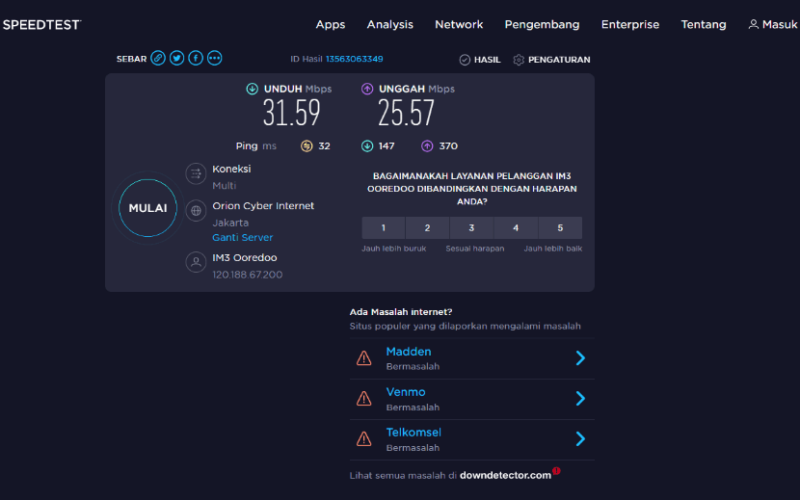Open downdetector.com link
The width and height of the screenshot is (800, 500).
(505, 476)
